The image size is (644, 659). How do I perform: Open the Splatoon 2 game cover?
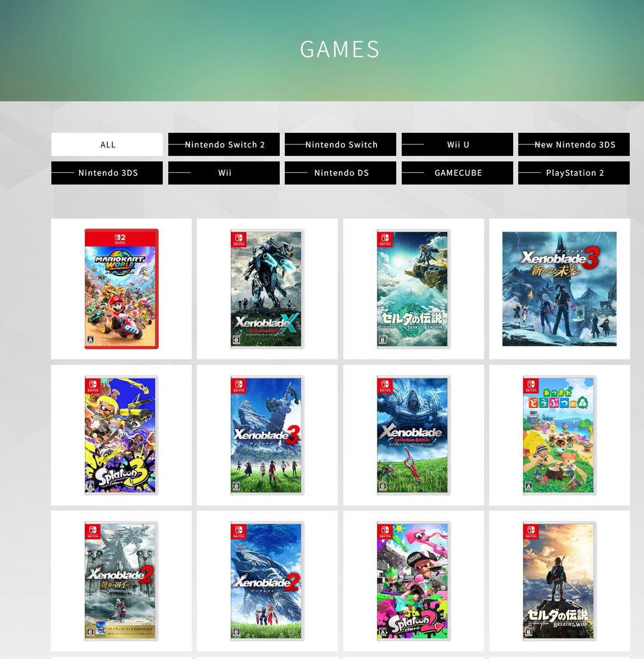tap(413, 581)
